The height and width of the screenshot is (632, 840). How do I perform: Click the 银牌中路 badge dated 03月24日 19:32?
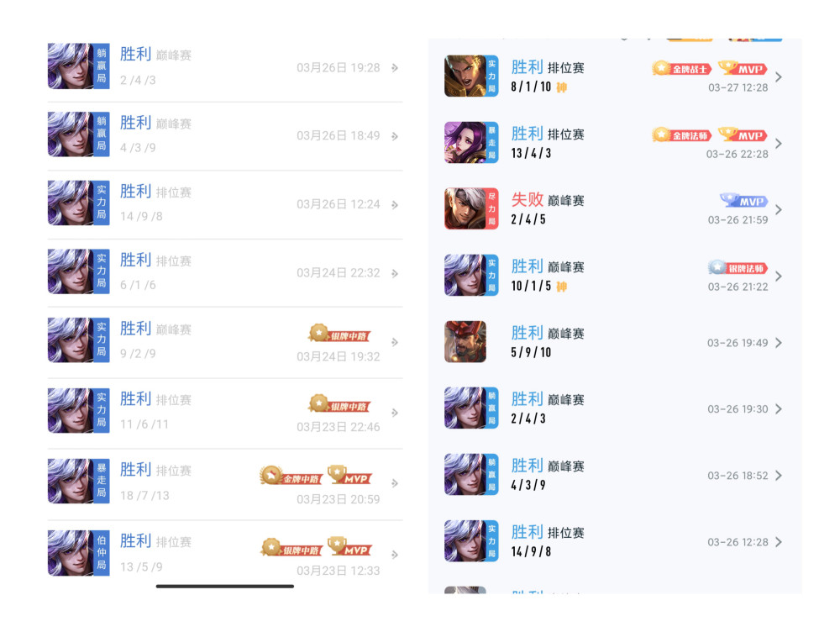(x=339, y=334)
